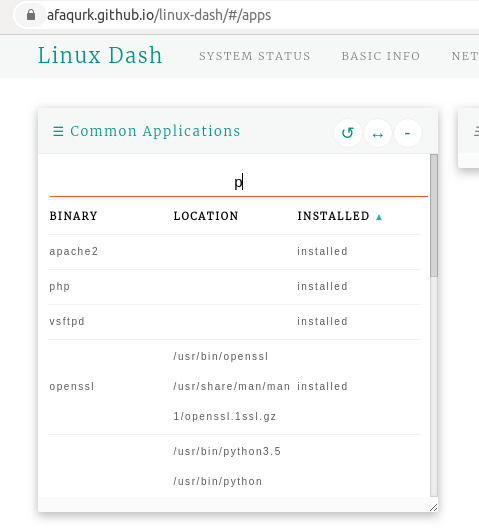
Task: Click the INSTALLED column sort arrow
Action: tap(379, 217)
